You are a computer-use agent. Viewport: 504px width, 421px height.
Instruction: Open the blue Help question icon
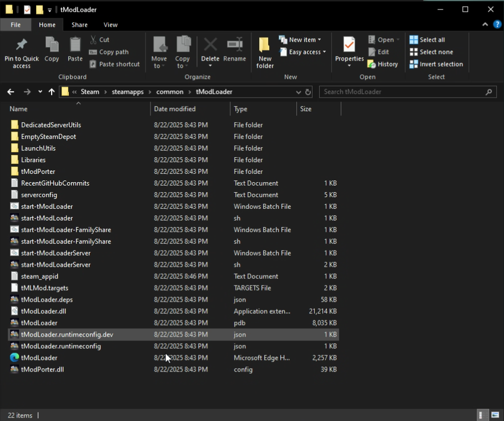(497, 24)
